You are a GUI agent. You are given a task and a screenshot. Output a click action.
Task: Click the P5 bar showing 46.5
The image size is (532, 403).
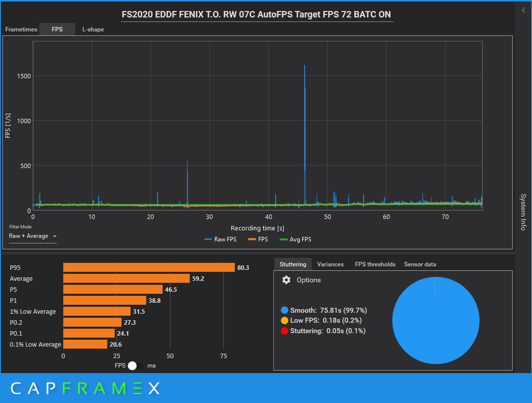tap(113, 289)
